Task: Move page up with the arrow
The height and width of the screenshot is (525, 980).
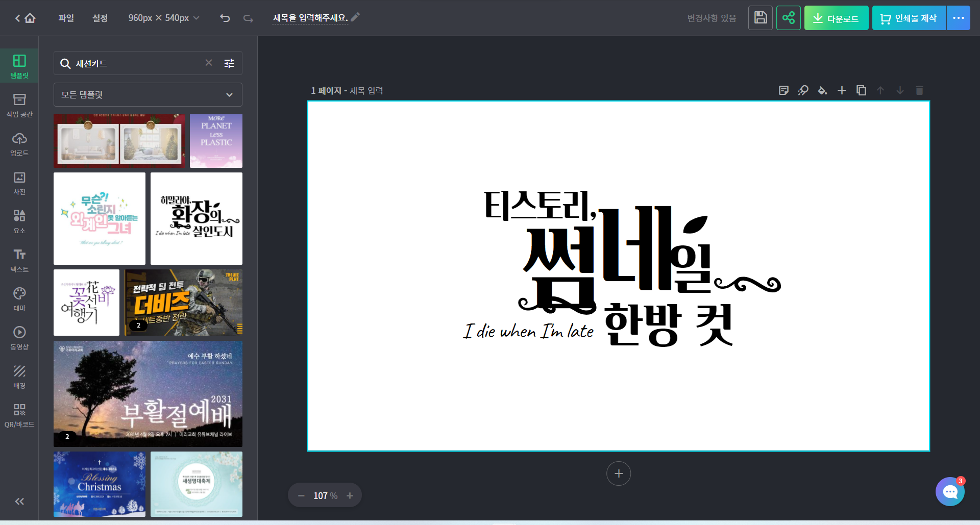Action: pos(880,90)
